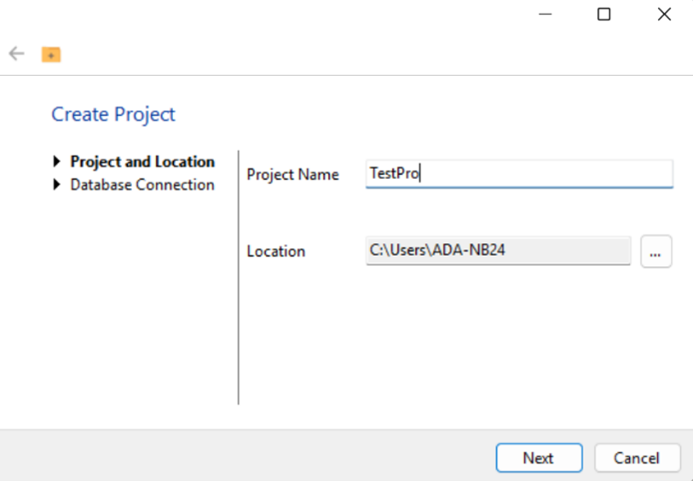Focus the Project Name text field

point(519,174)
